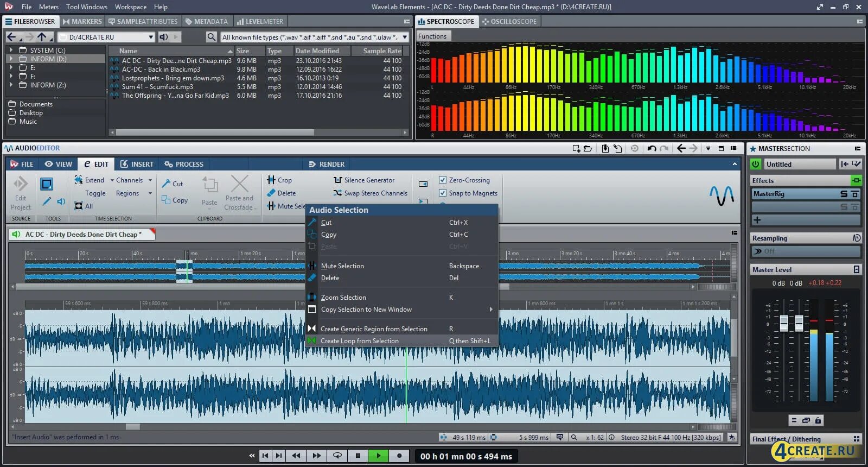This screenshot has height=467, width=868.
Task: Click the back arrow in File Browser
Action: [11, 37]
